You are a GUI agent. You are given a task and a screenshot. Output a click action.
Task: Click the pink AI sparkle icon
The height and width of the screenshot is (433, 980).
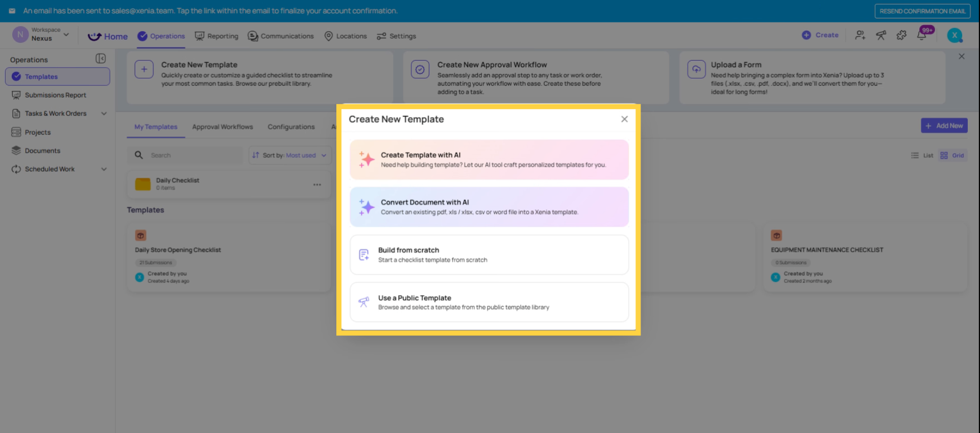[x=366, y=160]
